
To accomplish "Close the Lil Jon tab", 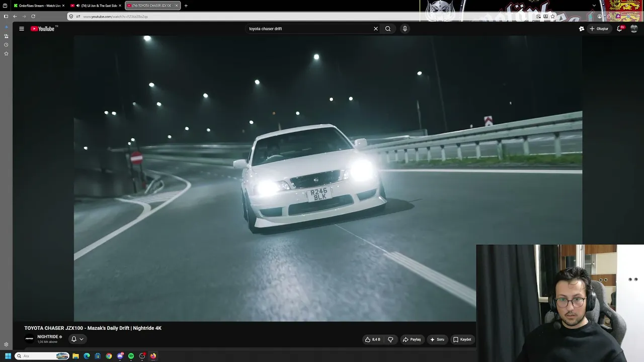I will [120, 6].
